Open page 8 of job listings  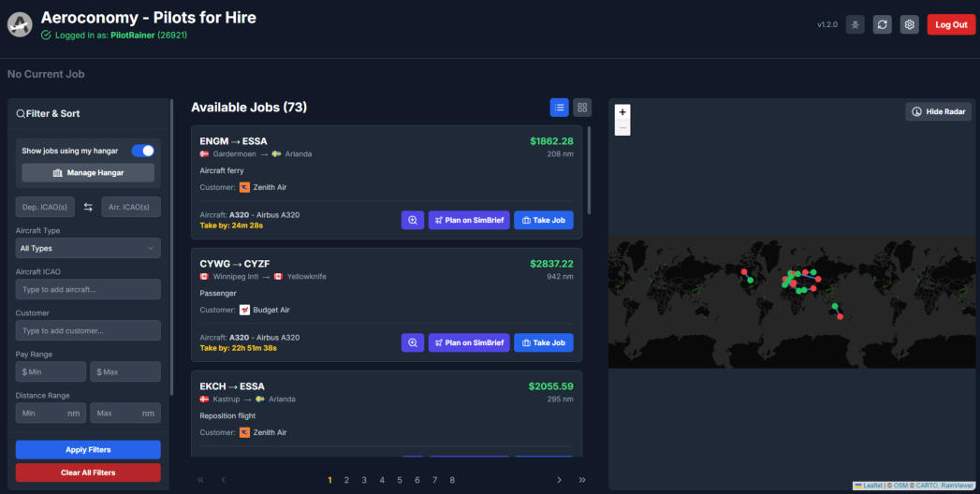(x=452, y=480)
